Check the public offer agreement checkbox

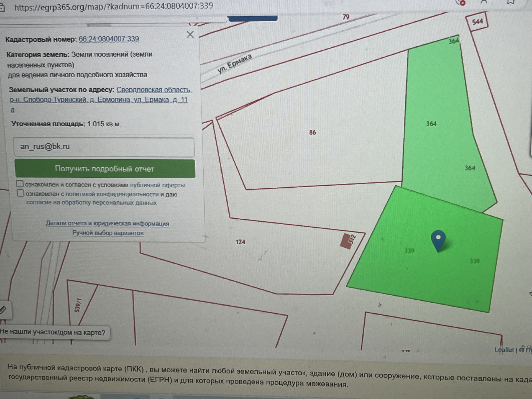coord(20,184)
